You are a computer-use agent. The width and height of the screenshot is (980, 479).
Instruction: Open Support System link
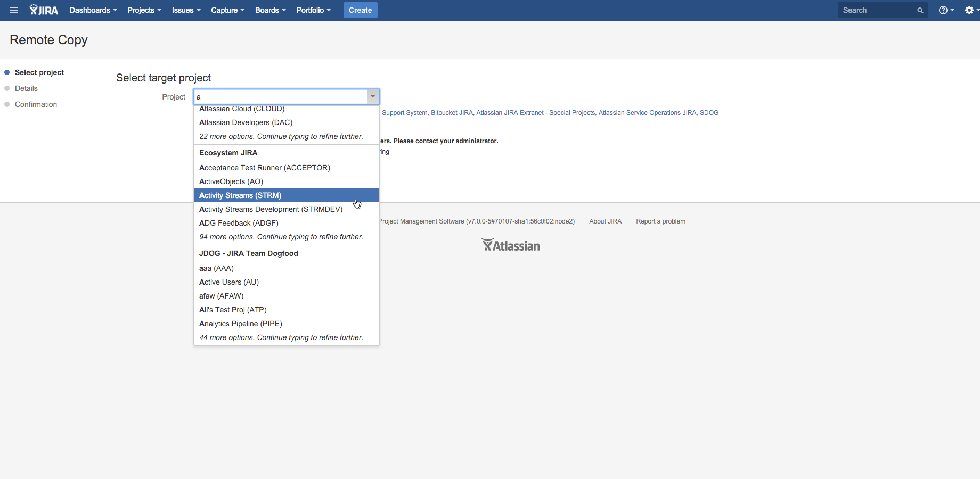tap(404, 113)
